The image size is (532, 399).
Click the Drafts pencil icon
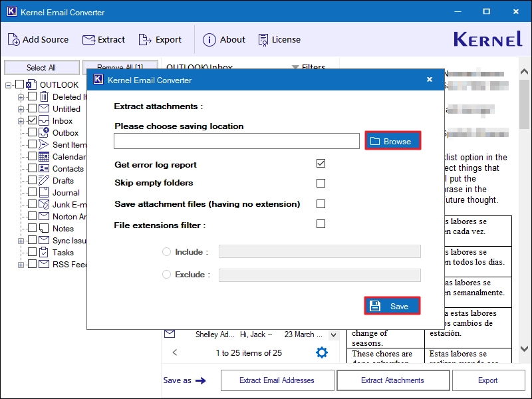click(44, 180)
